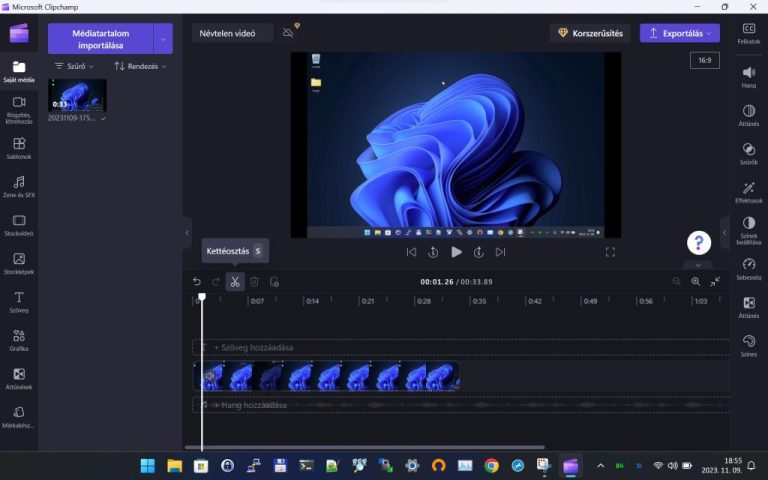The height and width of the screenshot is (480, 768).
Task: Click the cloud sync disabled icon
Action: (288, 33)
